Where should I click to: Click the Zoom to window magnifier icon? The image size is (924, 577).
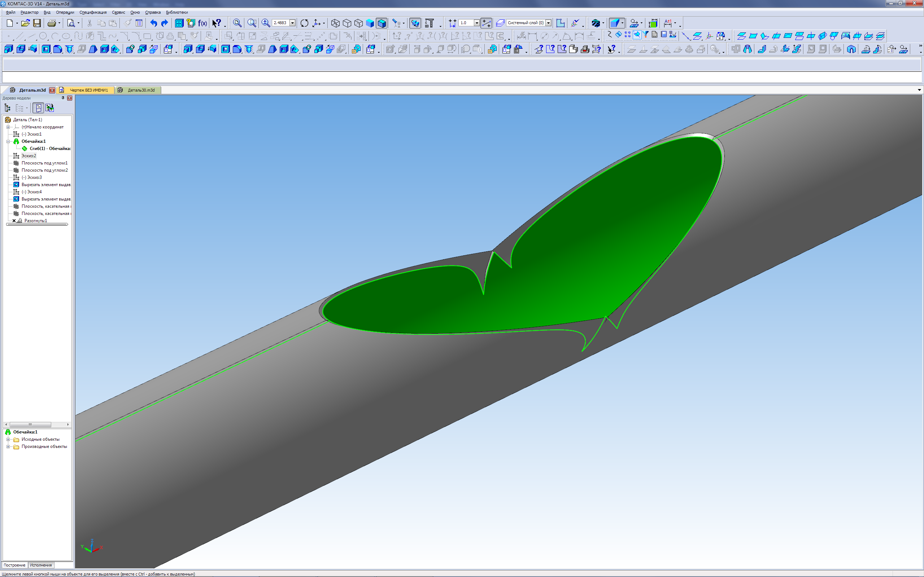click(252, 23)
